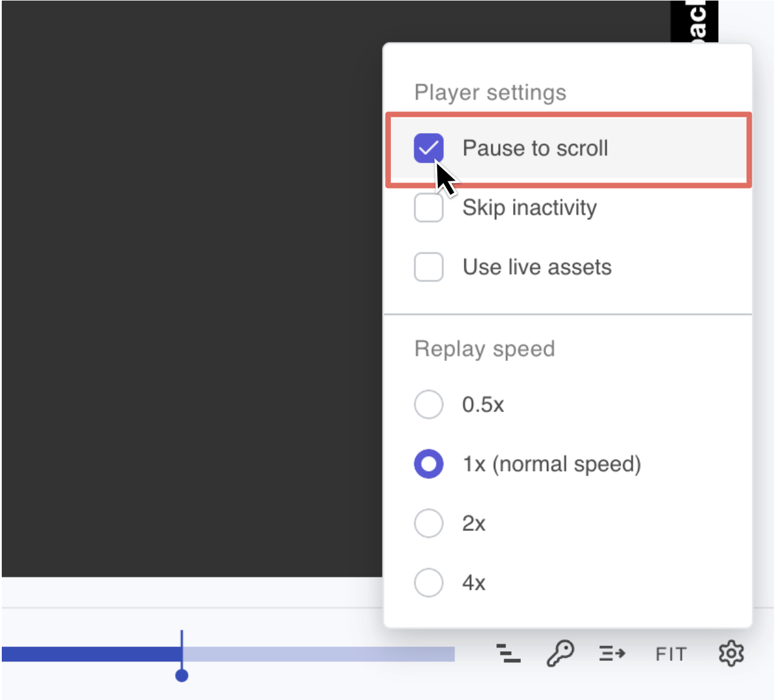Click the 2x label text
777x700 pixels.
click(473, 523)
